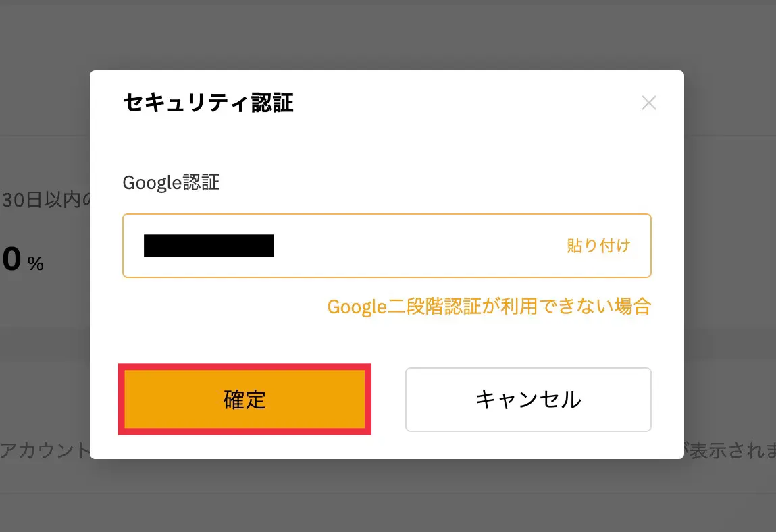Click the dimmed backdrop above the dialog
Screen dimensions: 776x532
[x=388, y=34]
